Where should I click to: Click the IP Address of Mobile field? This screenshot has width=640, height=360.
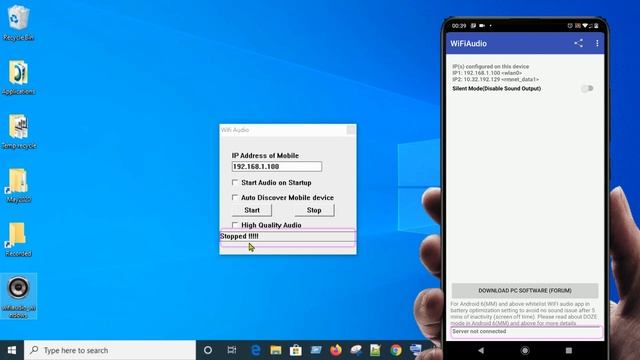[x=277, y=167]
